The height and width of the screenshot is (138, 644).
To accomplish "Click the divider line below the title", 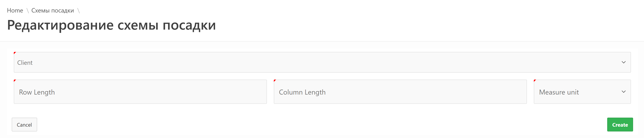I will point(322,41).
